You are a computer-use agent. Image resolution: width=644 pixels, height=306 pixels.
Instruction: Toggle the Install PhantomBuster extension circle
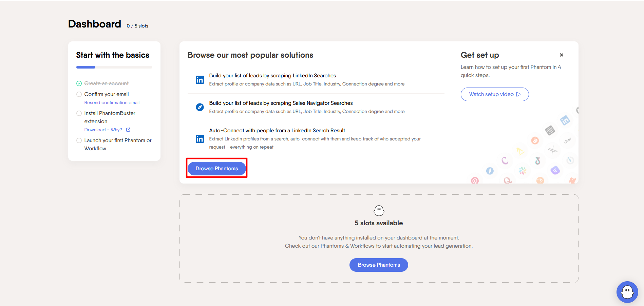click(79, 113)
